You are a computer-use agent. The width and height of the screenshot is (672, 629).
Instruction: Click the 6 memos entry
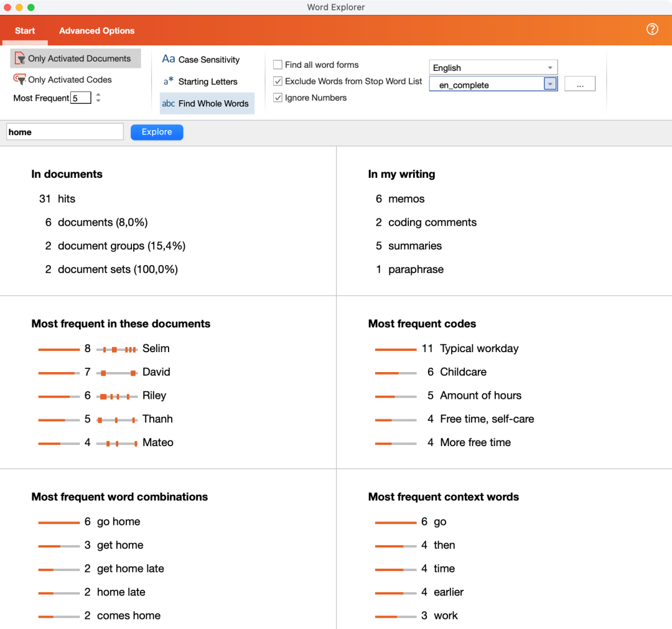click(400, 199)
